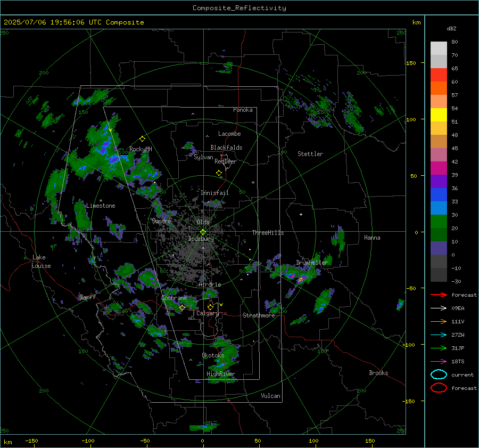This screenshot has height=448, width=479.
Task: Click the Composite_Reflectivity title
Action: pos(240,8)
